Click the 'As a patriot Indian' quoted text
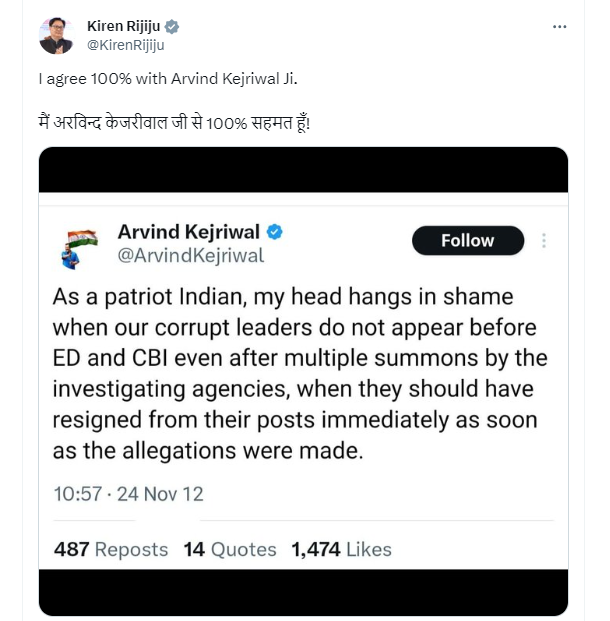 300,374
